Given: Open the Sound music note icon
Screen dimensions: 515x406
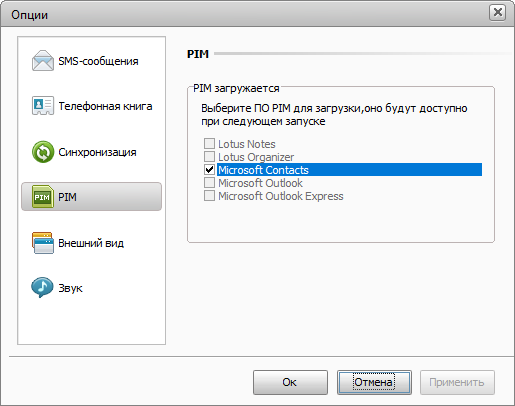Looking at the screenshot, I should tap(42, 287).
